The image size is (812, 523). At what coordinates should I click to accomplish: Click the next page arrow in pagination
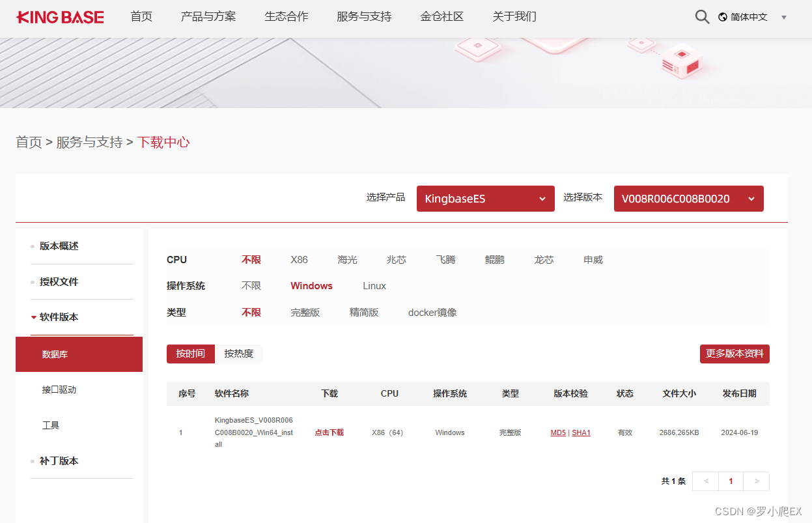coord(756,481)
